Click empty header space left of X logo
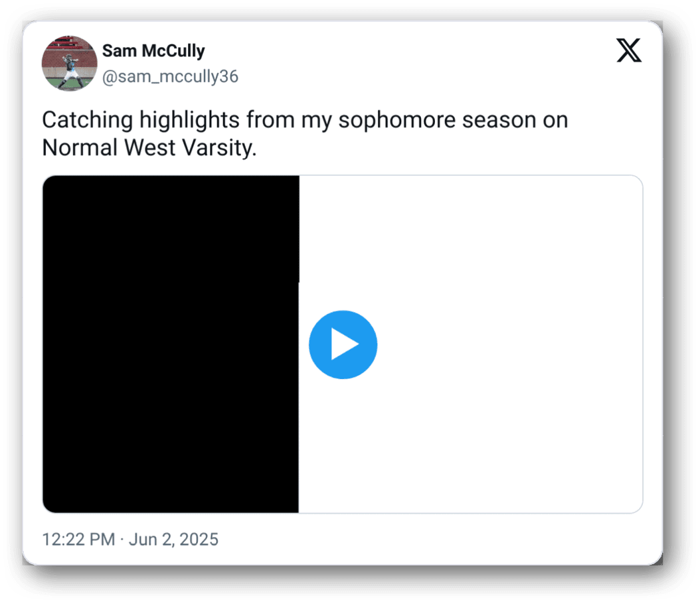 pos(432,60)
